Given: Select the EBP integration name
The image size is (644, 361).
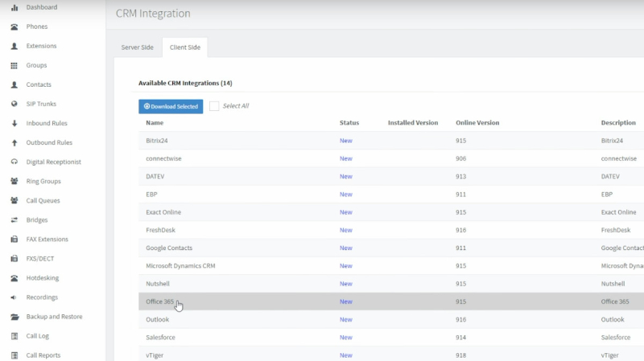Looking at the screenshot, I should [151, 194].
